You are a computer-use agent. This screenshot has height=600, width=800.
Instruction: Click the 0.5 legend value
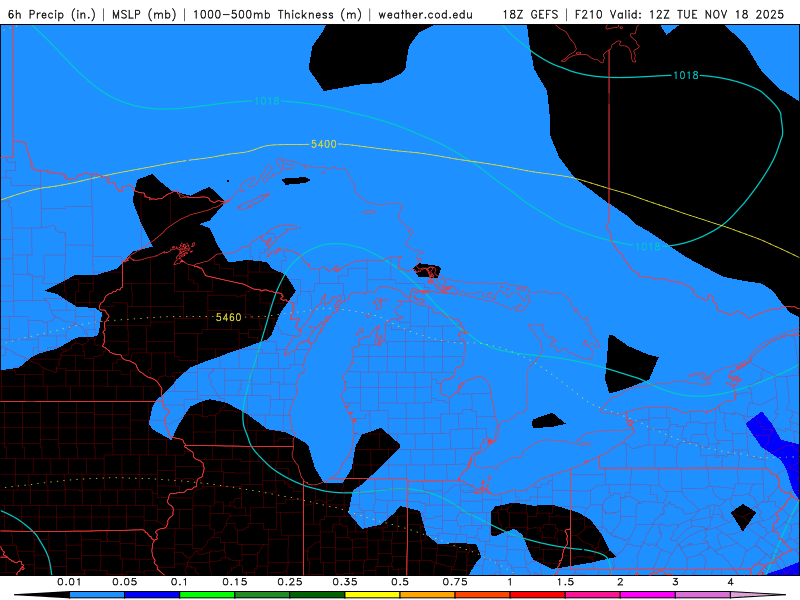(400, 582)
